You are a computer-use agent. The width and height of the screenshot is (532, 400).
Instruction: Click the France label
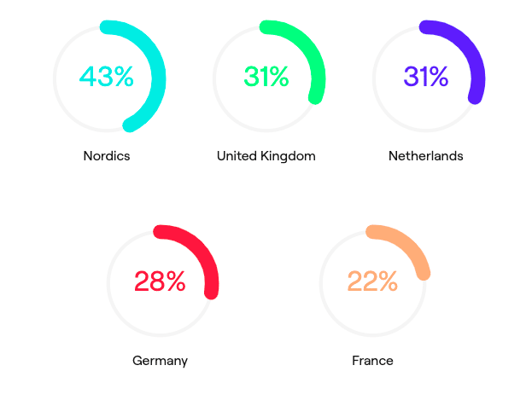pyautogui.click(x=372, y=360)
